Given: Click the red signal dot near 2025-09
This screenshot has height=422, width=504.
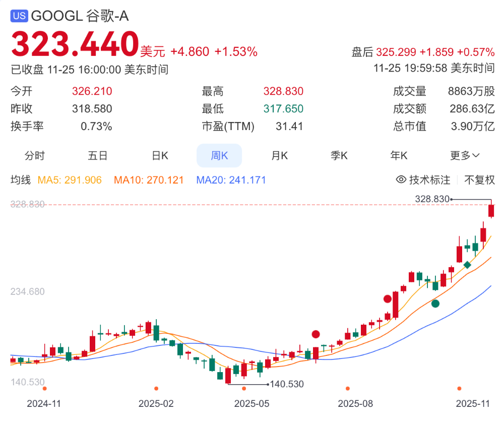Looking at the screenshot, I should 388,299.
